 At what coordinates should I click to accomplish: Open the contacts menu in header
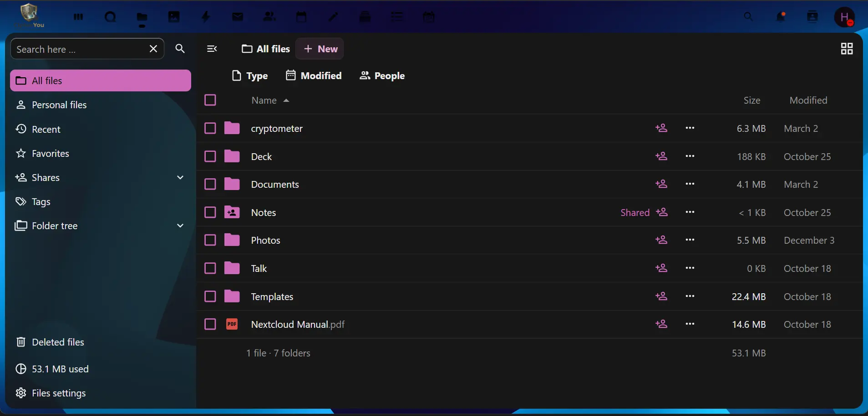(812, 17)
